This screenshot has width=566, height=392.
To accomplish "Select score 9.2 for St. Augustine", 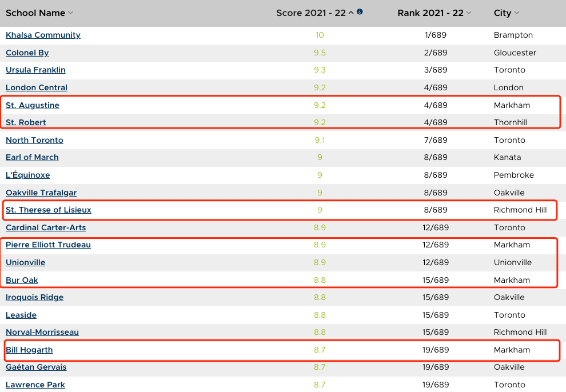I will click(320, 105).
